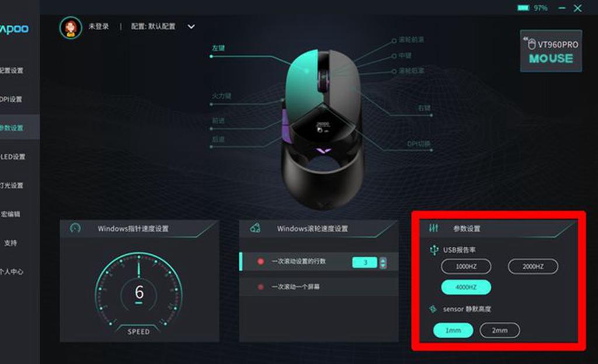Select the 一次滚动设置的行数 radio option

[261, 261]
